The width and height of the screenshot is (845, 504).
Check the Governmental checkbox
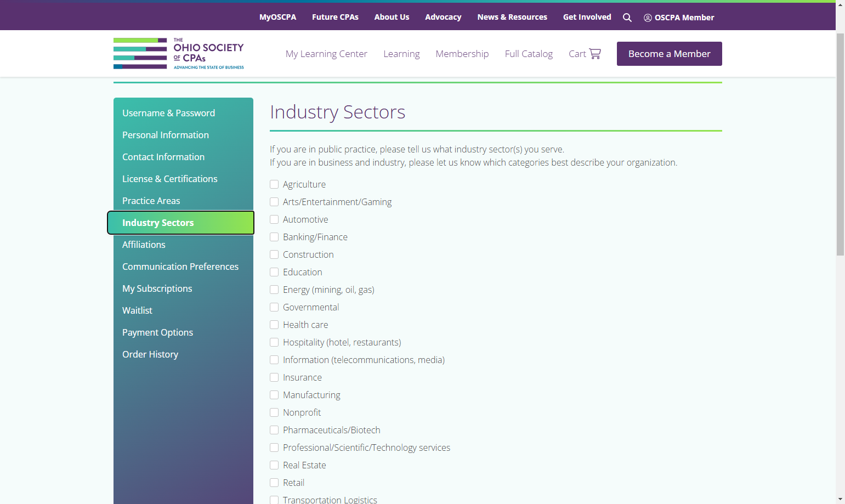[x=274, y=307]
